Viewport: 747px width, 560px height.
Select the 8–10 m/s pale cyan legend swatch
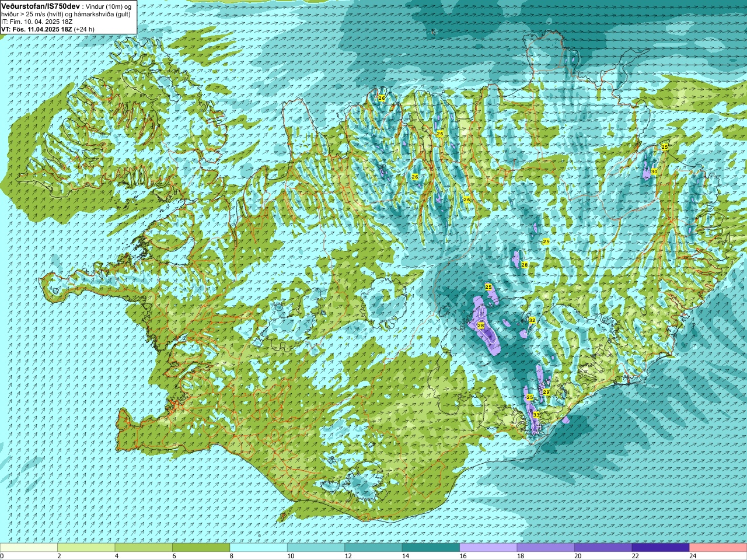point(259,548)
